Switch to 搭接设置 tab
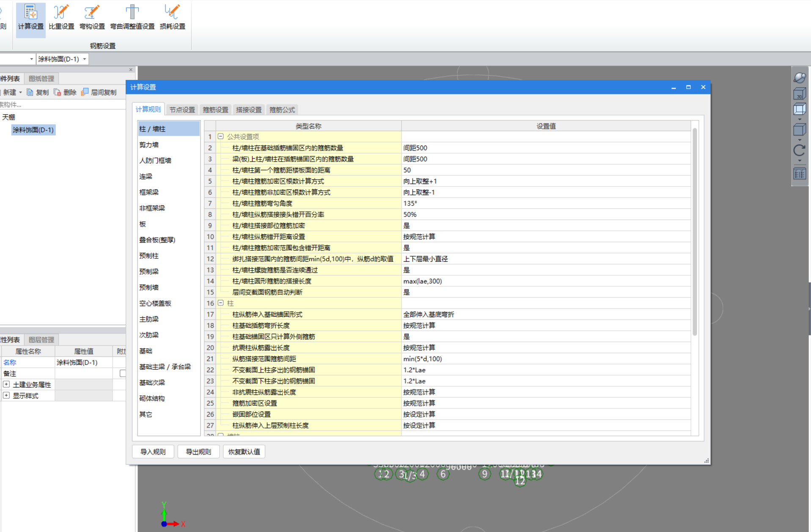811x532 pixels. click(x=249, y=110)
